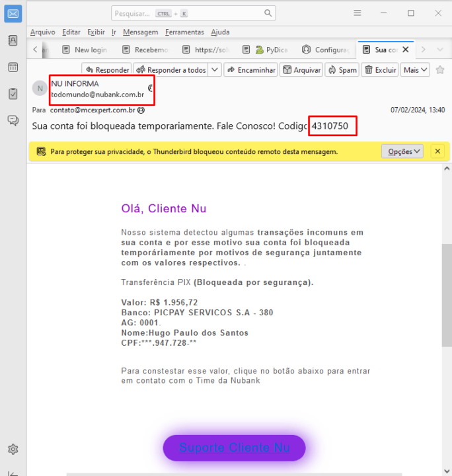Open the Tasks sidebar icon
Screen dimensions: 452x476
13,94
